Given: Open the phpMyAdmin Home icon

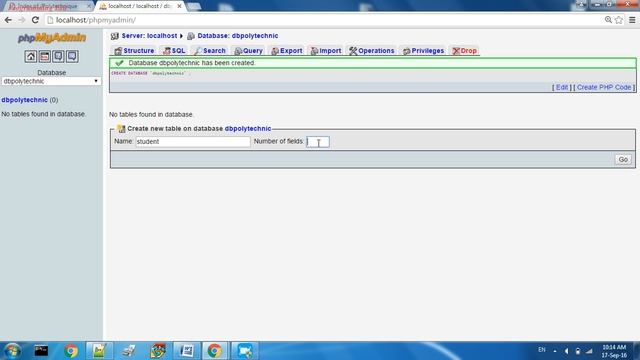Looking at the screenshot, I should click(x=31, y=56).
